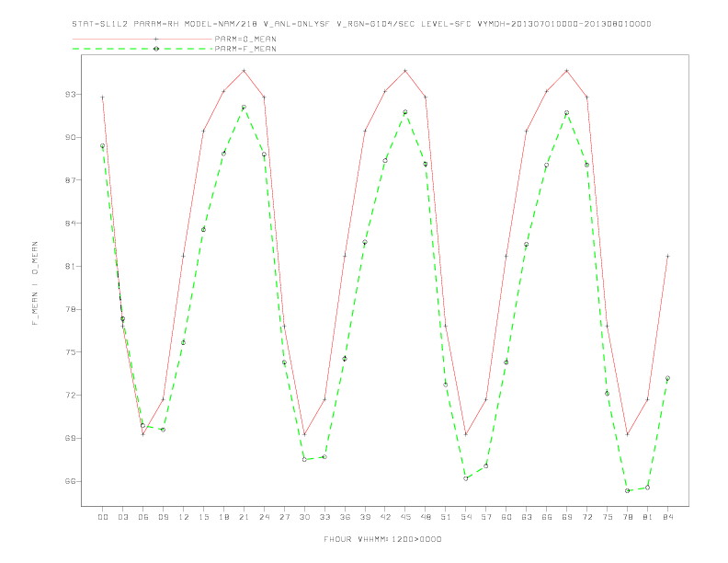
Task: Select F_MEAN circle marker at forecast hour 69
Action: coord(567,113)
